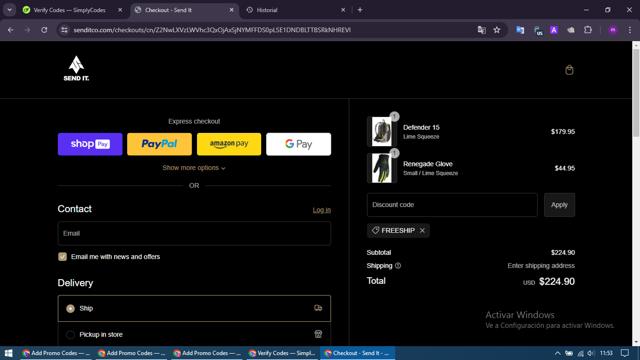
Task: Click the $224.90 total amount
Action: [x=557, y=282]
